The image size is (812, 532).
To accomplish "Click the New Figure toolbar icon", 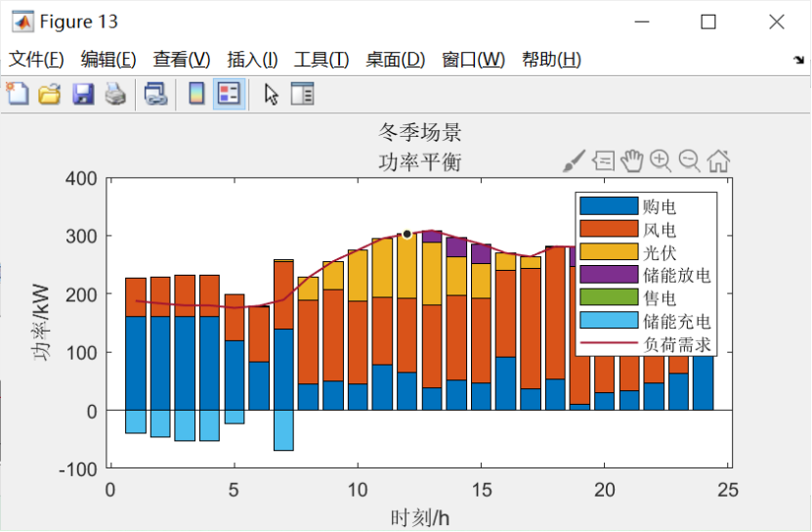I will point(17,94).
